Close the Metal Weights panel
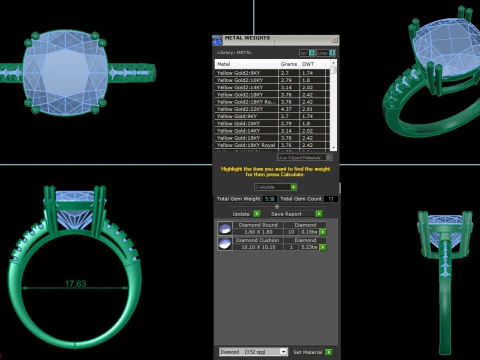Screen dimensions: 480x360 pyautogui.click(x=334, y=40)
